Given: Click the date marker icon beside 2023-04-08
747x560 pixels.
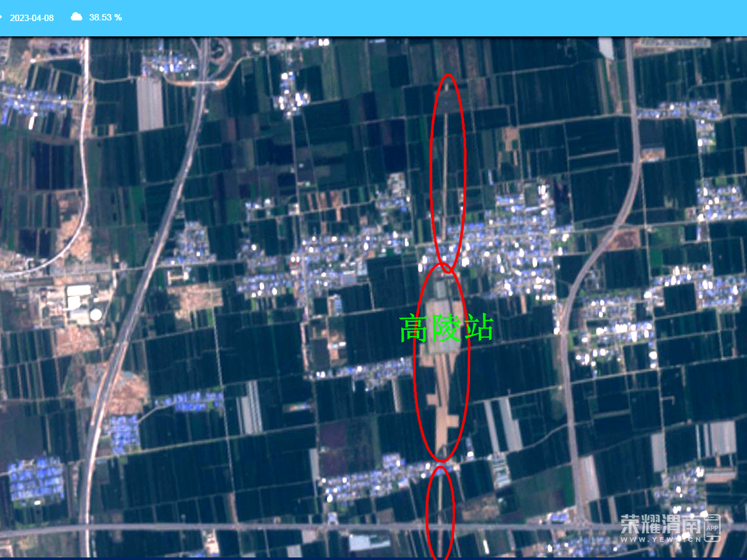Looking at the screenshot, I should pyautogui.click(x=2, y=17).
